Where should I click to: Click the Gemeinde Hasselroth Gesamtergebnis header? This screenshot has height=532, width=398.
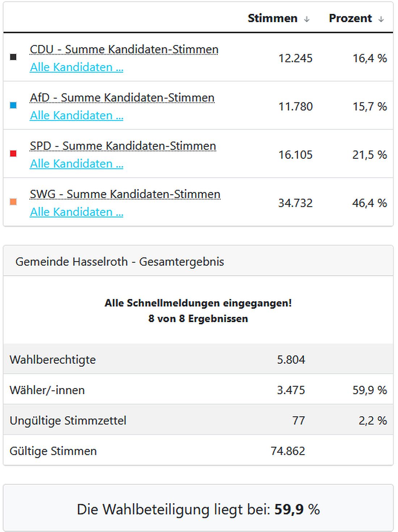[x=119, y=262]
